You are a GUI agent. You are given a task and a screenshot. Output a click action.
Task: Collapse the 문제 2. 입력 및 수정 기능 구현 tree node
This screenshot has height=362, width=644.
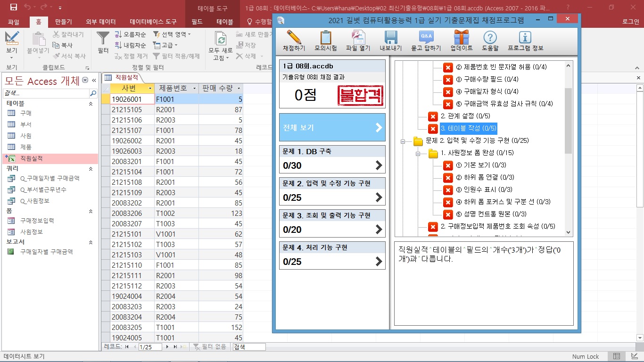click(403, 141)
